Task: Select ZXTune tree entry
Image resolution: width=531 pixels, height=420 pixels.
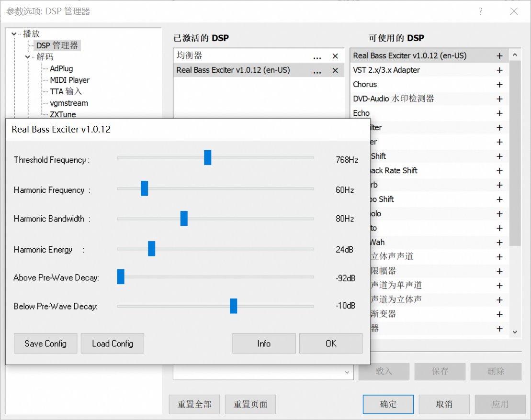Action: [63, 114]
